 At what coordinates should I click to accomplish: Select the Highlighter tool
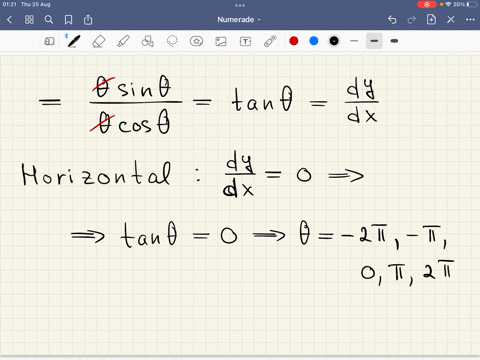123,41
